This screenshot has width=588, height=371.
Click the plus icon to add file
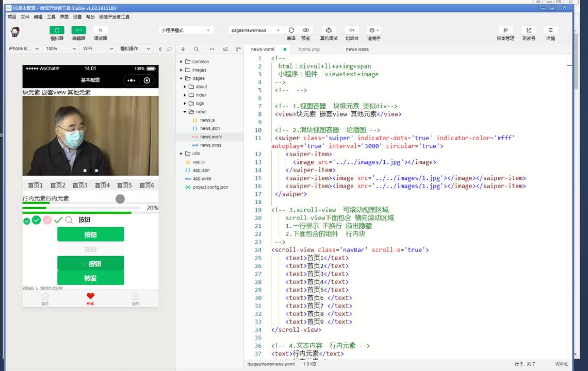pyautogui.click(x=183, y=49)
